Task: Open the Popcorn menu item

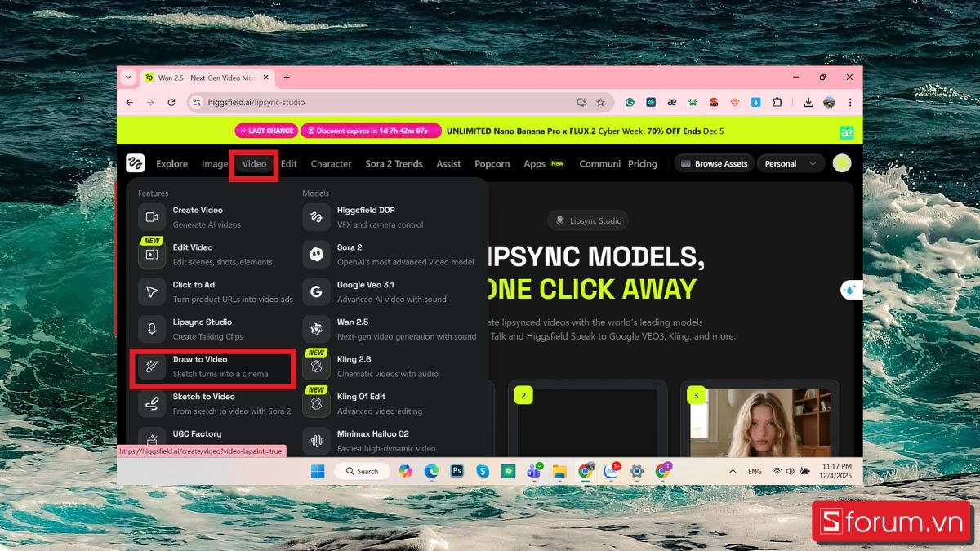Action: [x=492, y=164]
